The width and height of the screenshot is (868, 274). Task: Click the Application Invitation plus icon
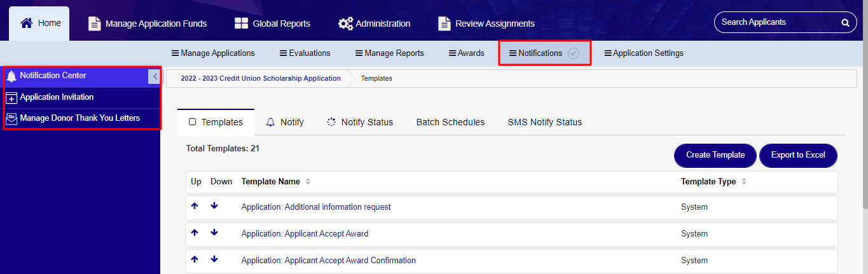[11, 98]
